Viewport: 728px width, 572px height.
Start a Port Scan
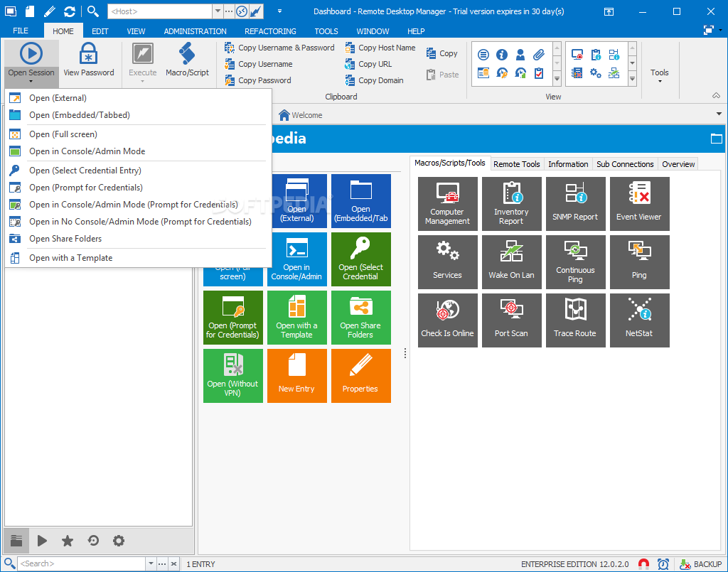pos(511,320)
